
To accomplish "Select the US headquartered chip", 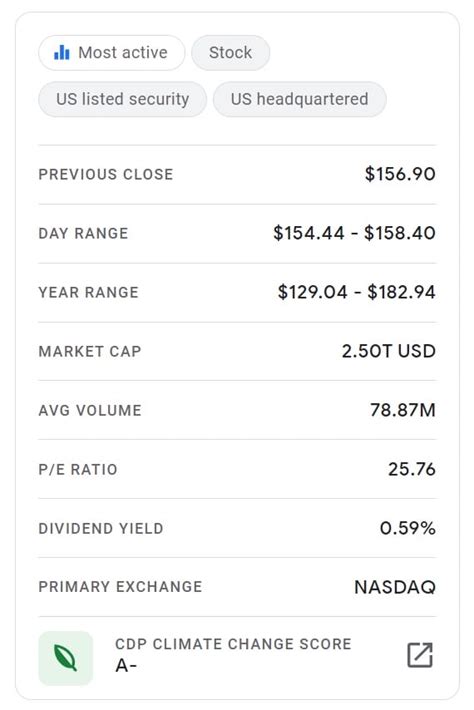I will tap(299, 99).
